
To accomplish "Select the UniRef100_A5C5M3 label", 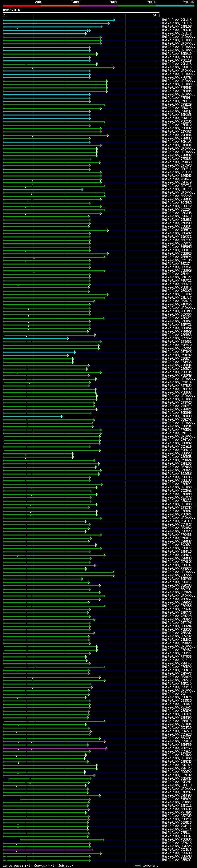I will click(x=177, y=57).
